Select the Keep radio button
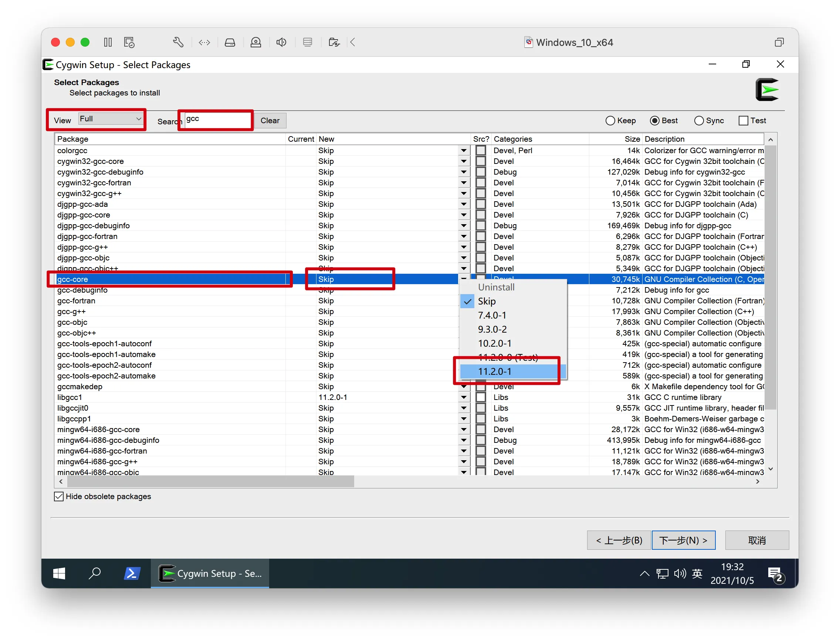This screenshot has width=840, height=643. click(x=610, y=121)
